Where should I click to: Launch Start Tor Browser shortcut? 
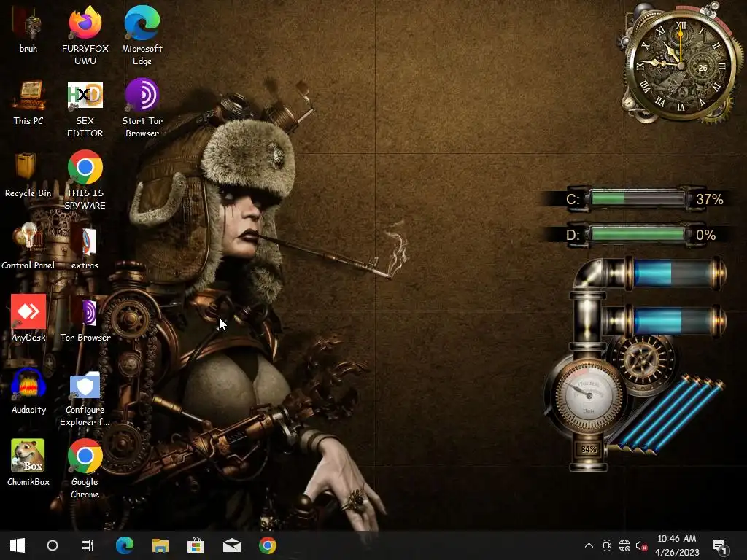pos(142,109)
